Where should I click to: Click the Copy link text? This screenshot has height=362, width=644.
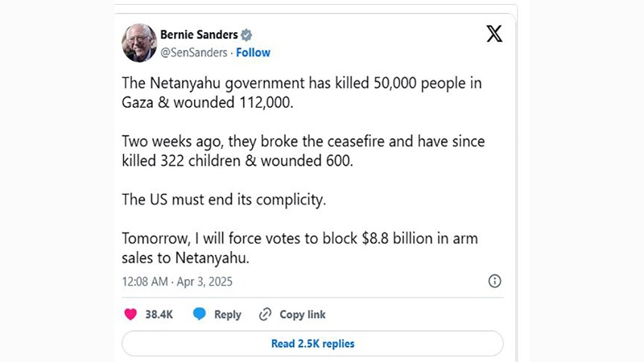click(x=303, y=315)
